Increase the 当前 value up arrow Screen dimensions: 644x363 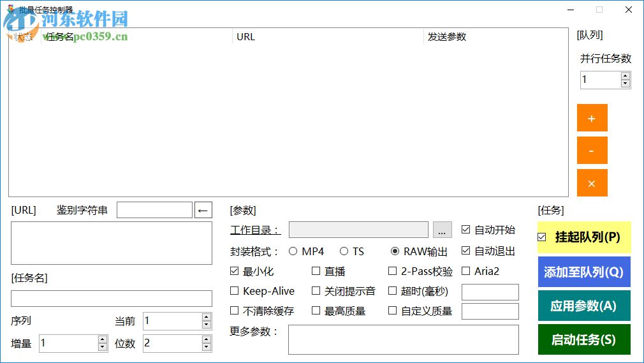(x=207, y=317)
